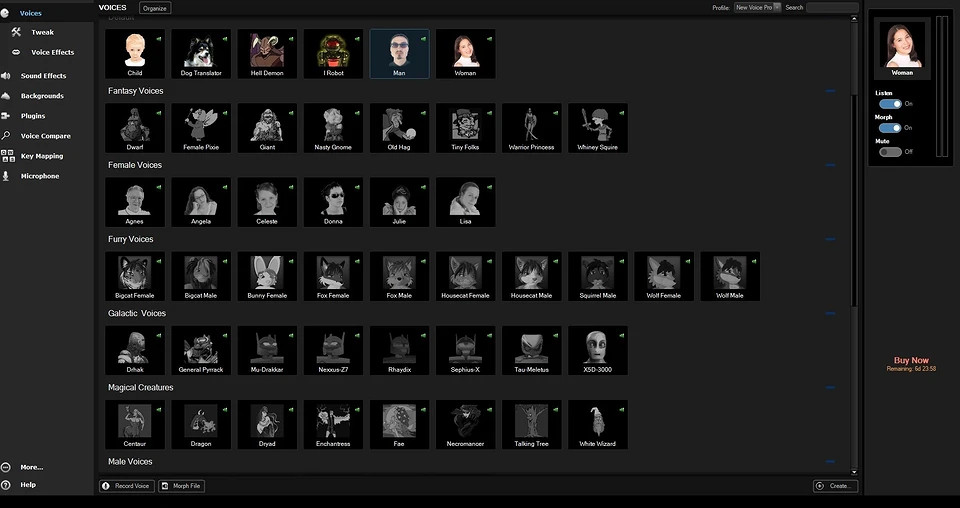Select the Warrior Princess fantasy voice

[531, 125]
